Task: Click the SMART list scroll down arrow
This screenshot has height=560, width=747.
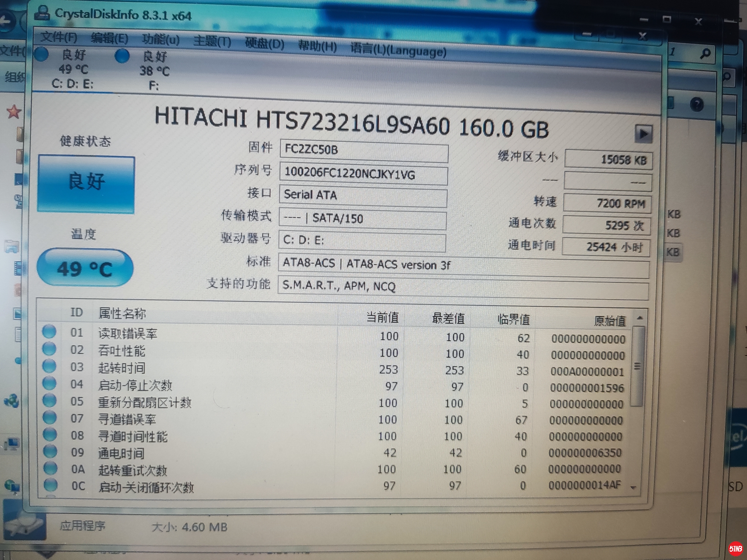Action: point(633,487)
